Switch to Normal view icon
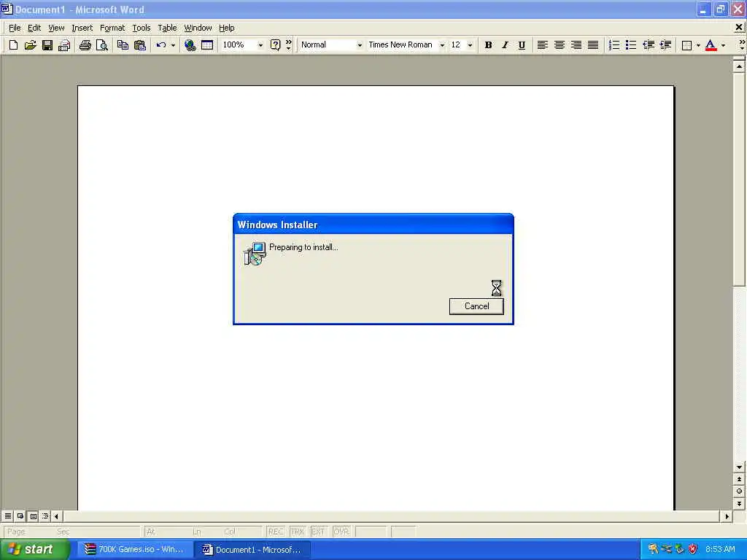This screenshot has height=560, width=747. 8,516
